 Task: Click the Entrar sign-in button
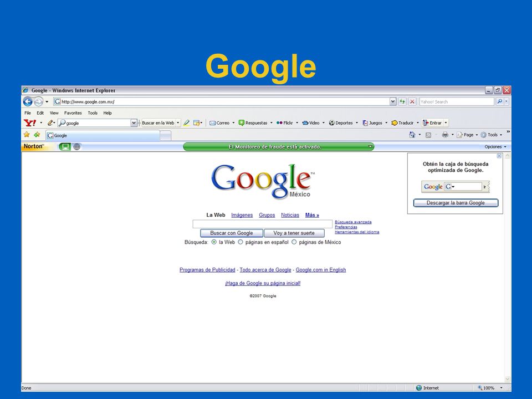click(x=432, y=123)
